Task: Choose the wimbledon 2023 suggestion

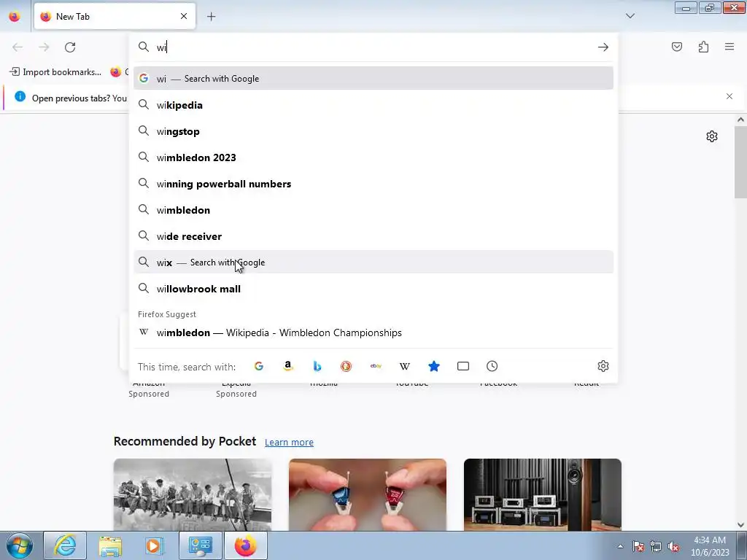Action: 373,157
